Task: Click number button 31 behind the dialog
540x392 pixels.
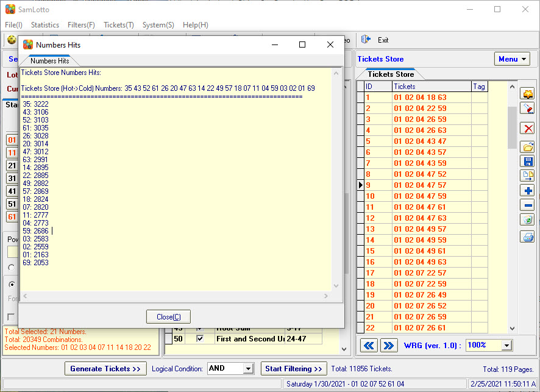Action: pyautogui.click(x=12, y=178)
